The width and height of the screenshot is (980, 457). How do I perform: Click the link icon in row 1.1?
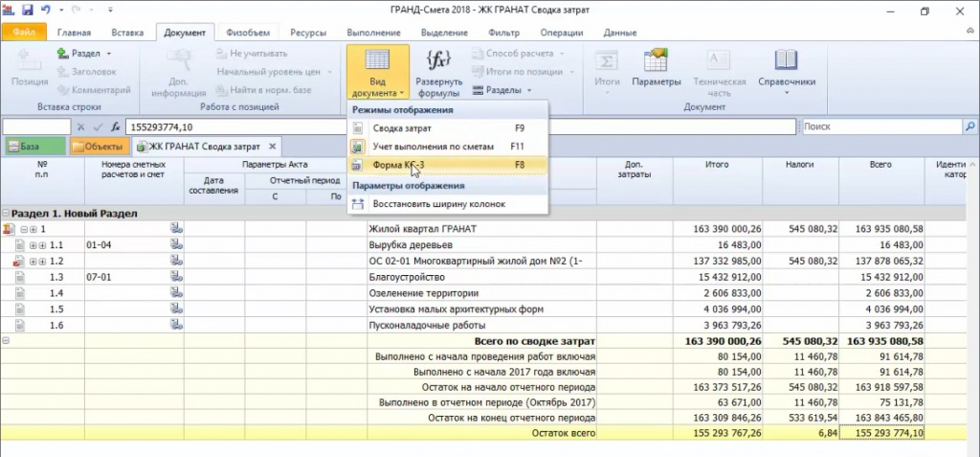176,244
